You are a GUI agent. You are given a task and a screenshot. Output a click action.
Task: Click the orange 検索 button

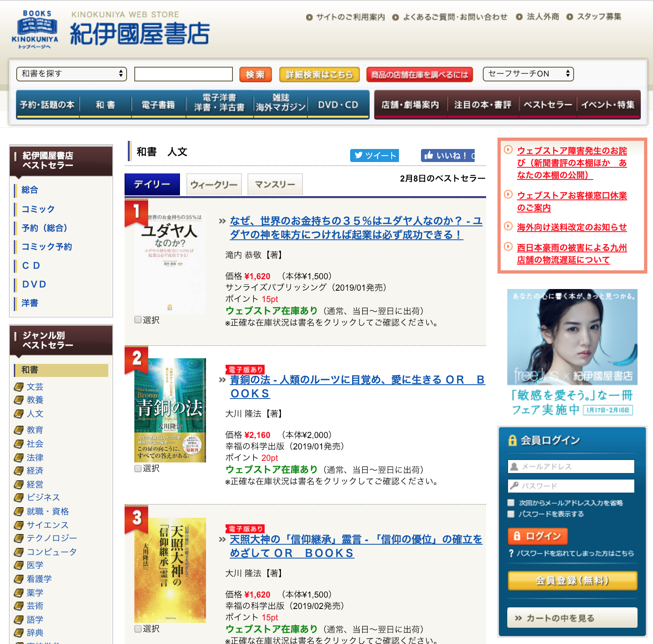point(256,74)
